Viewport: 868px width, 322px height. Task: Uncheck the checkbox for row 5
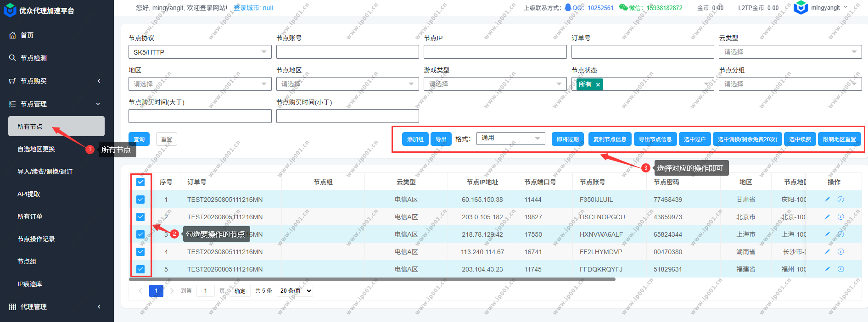coord(140,269)
